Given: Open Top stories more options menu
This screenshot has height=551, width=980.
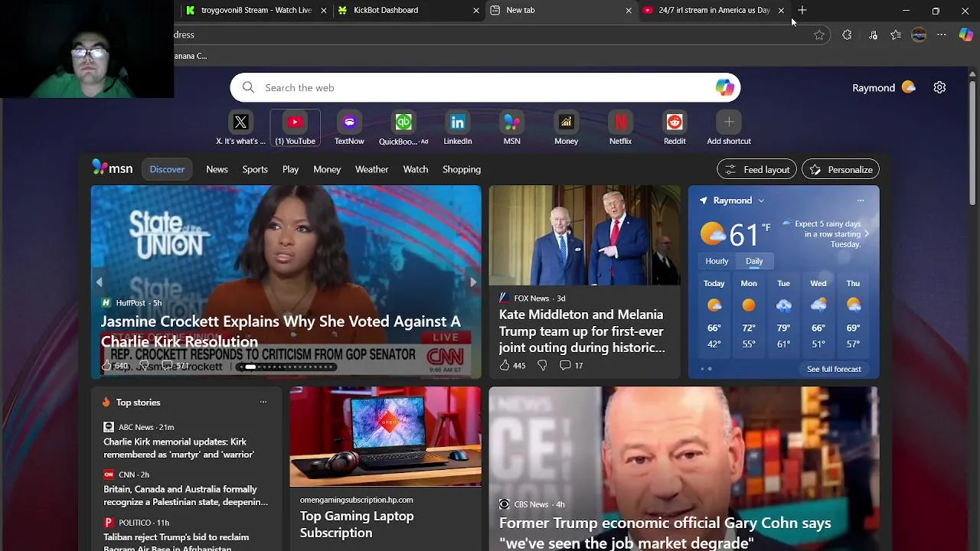Looking at the screenshot, I should (x=263, y=402).
